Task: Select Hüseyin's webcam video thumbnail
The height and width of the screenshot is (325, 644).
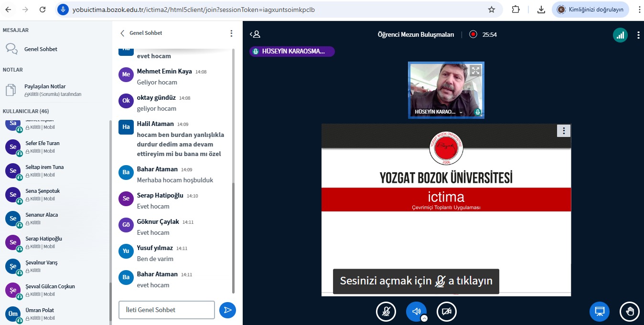Action: (446, 90)
